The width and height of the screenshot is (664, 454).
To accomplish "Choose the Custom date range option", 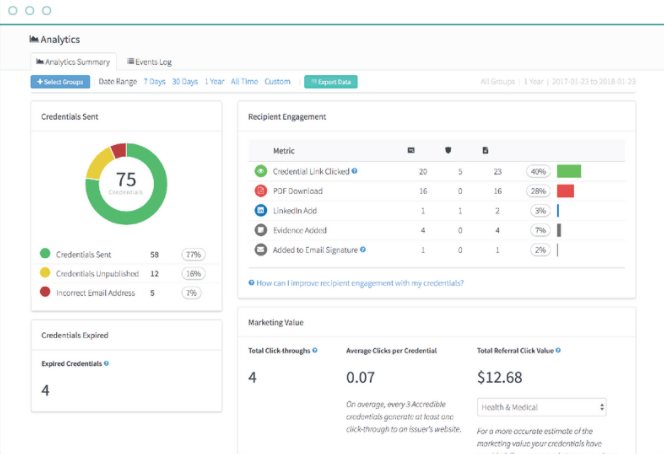I will click(277, 82).
